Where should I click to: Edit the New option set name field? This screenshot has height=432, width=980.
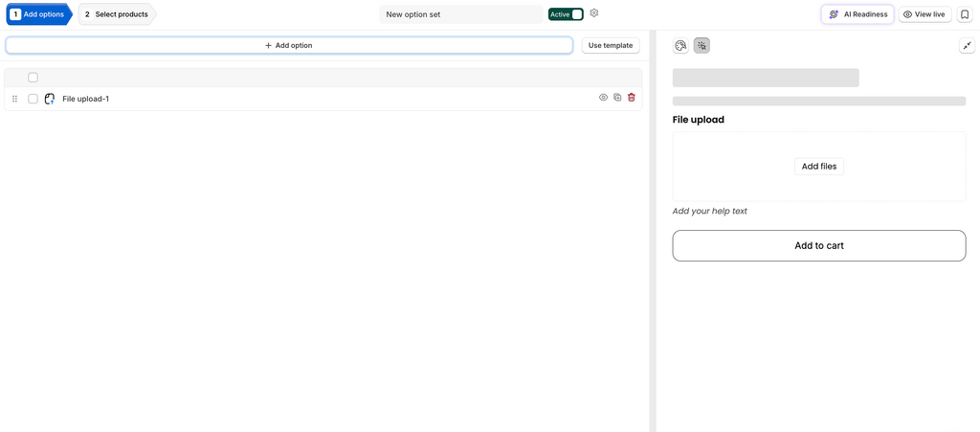(461, 14)
